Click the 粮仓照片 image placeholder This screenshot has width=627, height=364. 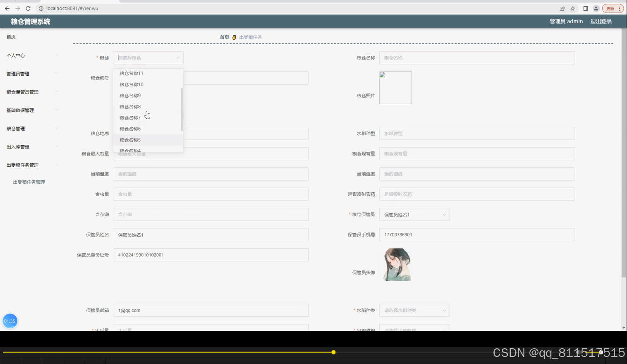[x=395, y=88]
